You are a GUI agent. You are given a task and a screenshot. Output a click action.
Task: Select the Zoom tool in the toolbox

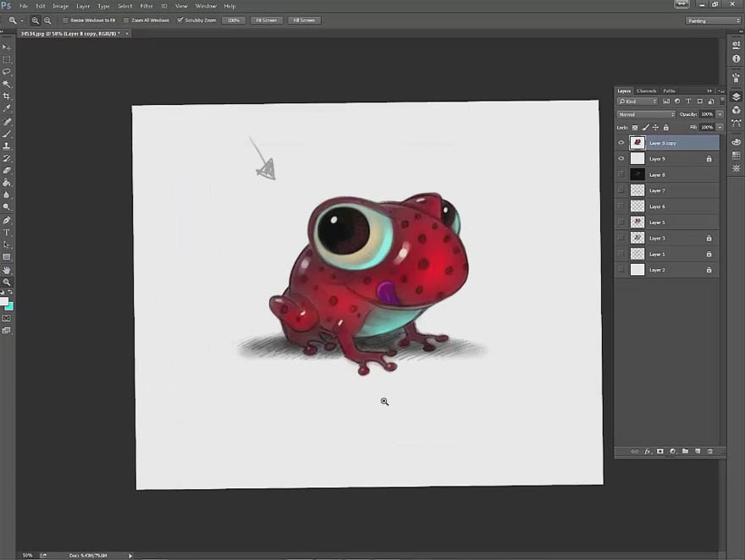tap(6, 282)
